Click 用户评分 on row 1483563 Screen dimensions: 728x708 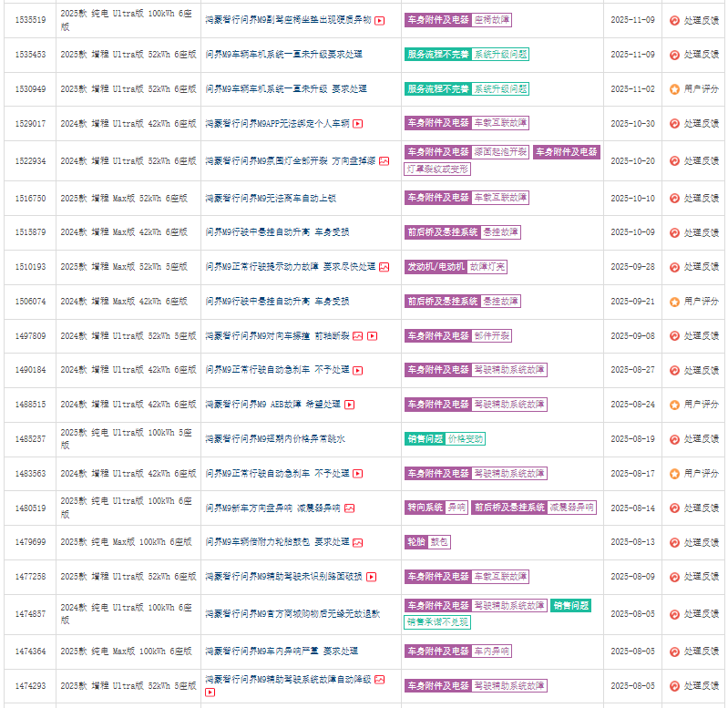tap(701, 474)
